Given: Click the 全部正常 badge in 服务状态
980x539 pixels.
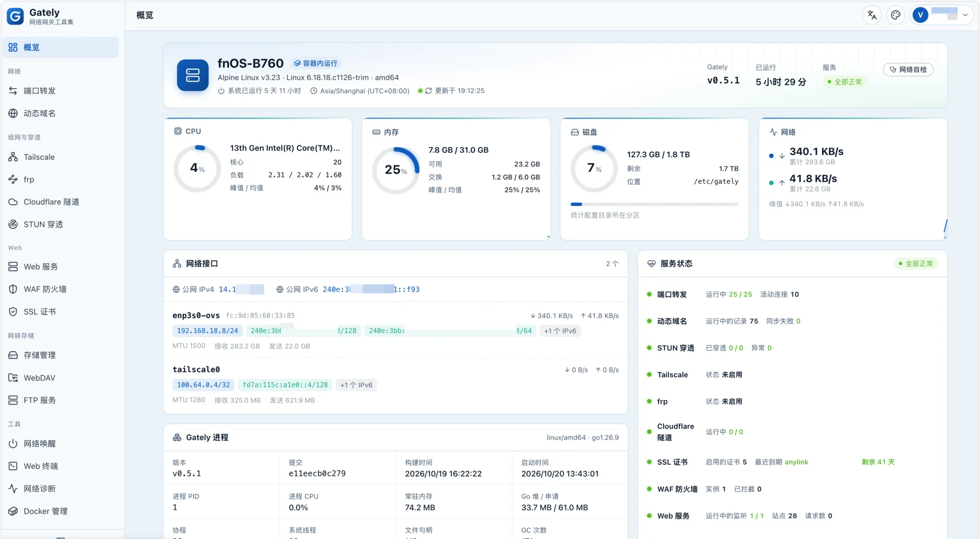Looking at the screenshot, I should coord(915,264).
